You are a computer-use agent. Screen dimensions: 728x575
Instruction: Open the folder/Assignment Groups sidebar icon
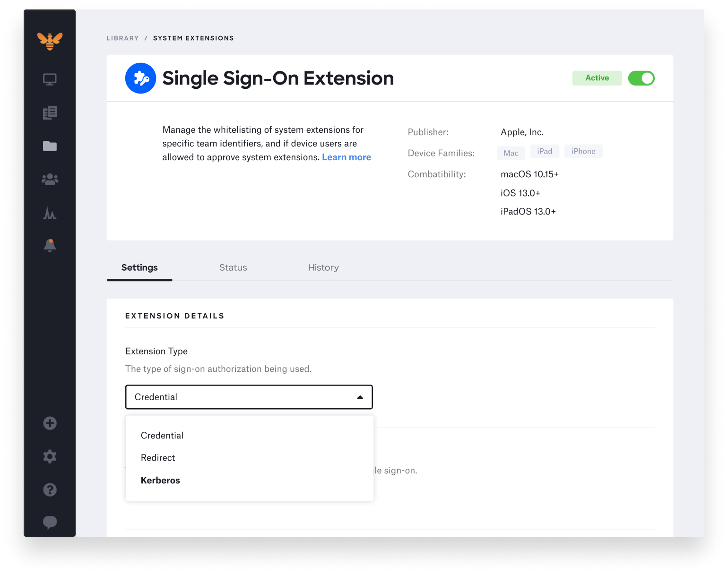[x=50, y=146]
